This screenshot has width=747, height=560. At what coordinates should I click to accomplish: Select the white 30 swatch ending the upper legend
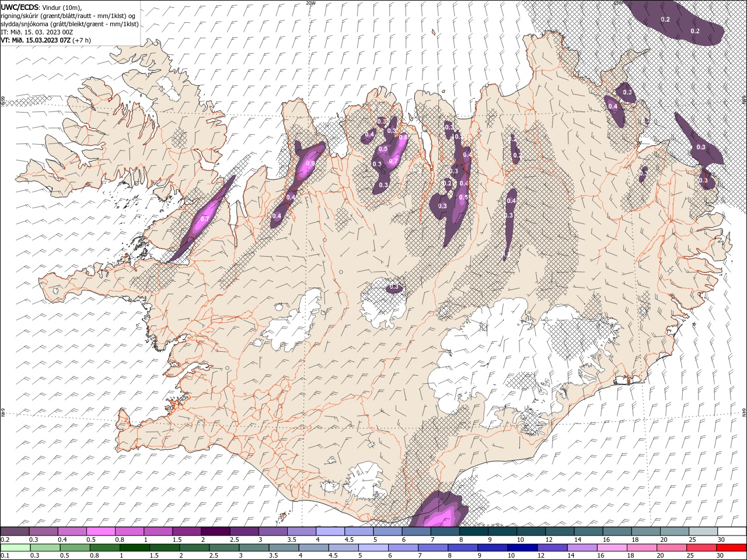click(x=732, y=531)
